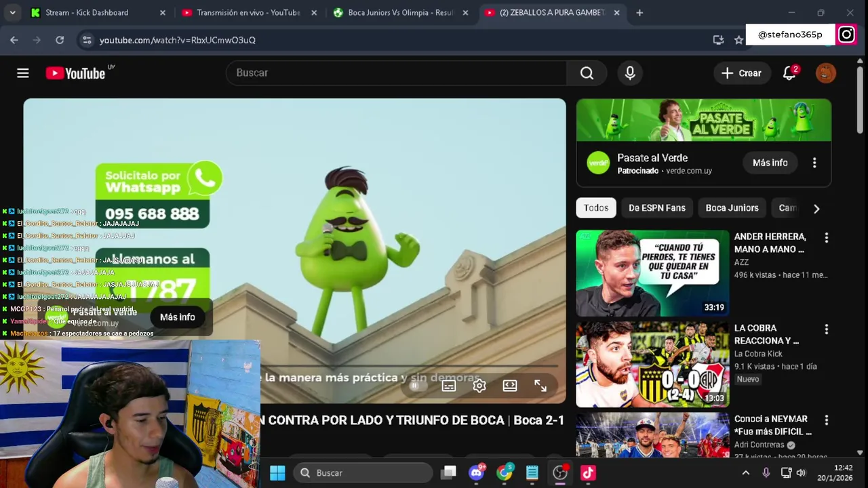Open the La Cobra Kick channel
The height and width of the screenshot is (488, 868).
click(x=758, y=354)
